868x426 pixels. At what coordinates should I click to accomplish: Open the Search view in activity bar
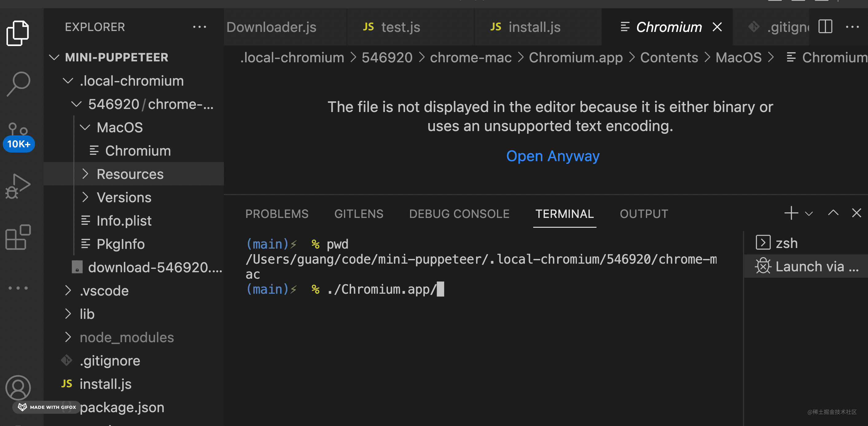pyautogui.click(x=18, y=83)
